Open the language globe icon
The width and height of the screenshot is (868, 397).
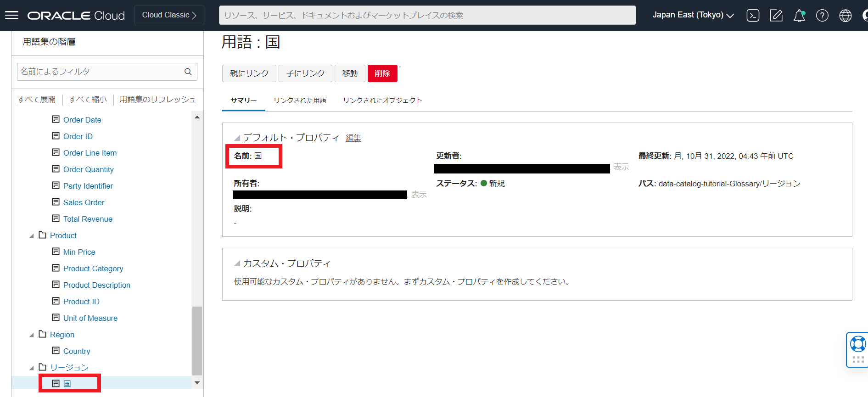click(x=845, y=16)
